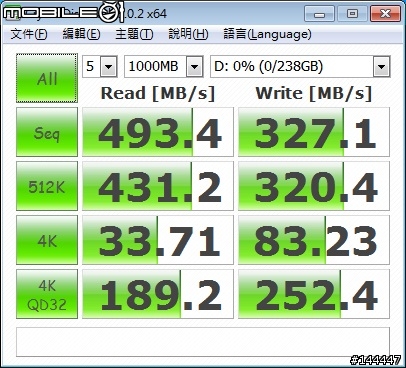Screen dimensions: 406x368
Task: Run all benchmarks with All button
Action: point(47,78)
